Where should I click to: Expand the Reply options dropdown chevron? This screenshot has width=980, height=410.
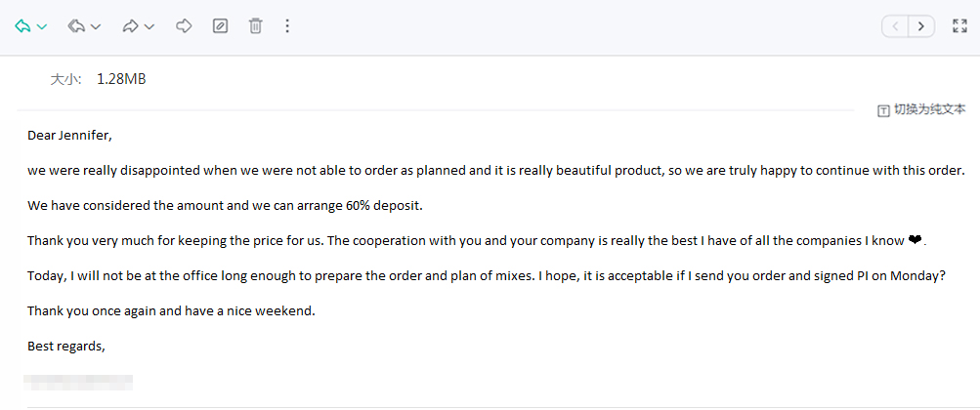(42, 27)
